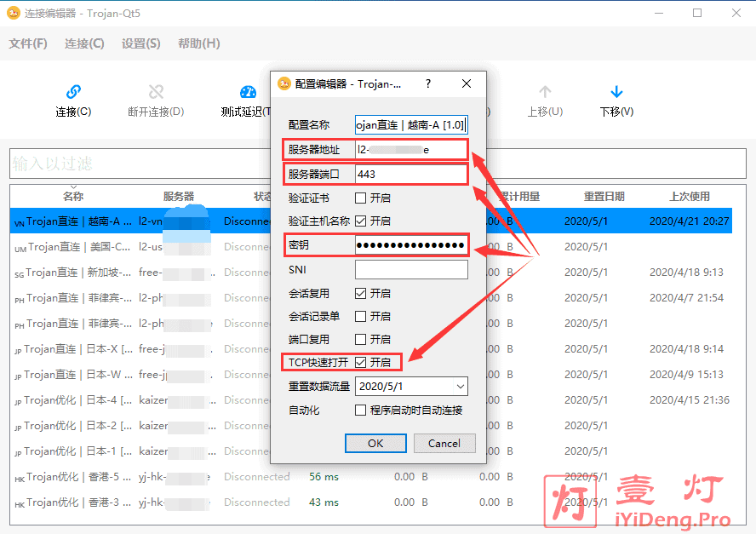Select the HK flag icon on the 香港-5 row
This screenshot has width=756, height=534.
pyautogui.click(x=20, y=479)
